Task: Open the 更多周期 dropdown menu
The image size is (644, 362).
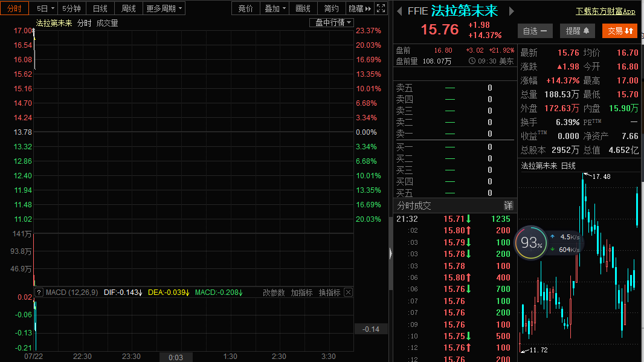Action: [164, 8]
